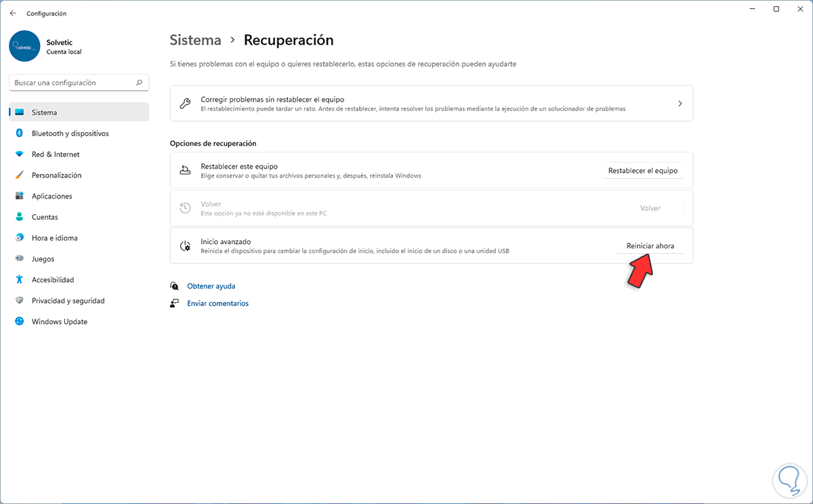Select Sistema in the sidebar
Viewport: 813px width, 504px height.
click(x=44, y=112)
